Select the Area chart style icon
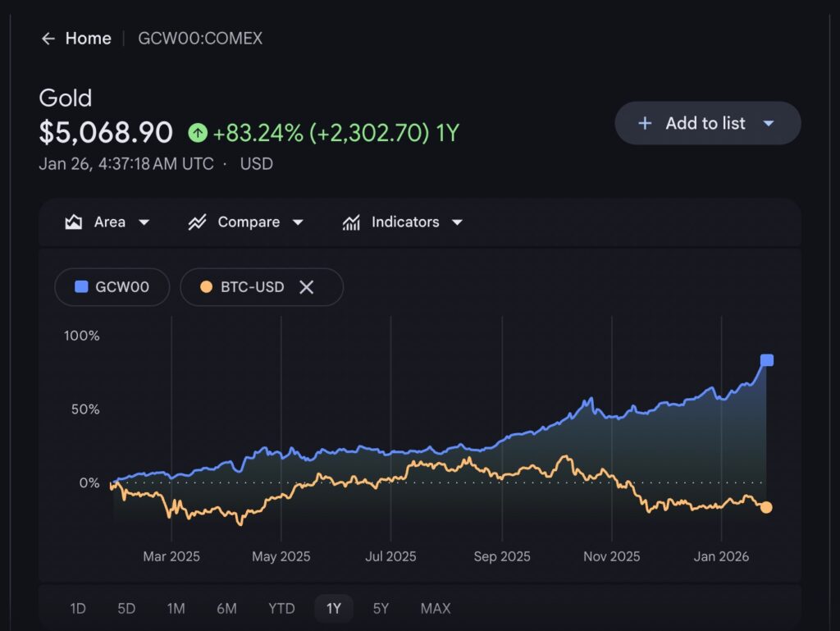This screenshot has height=631, width=840. click(73, 222)
